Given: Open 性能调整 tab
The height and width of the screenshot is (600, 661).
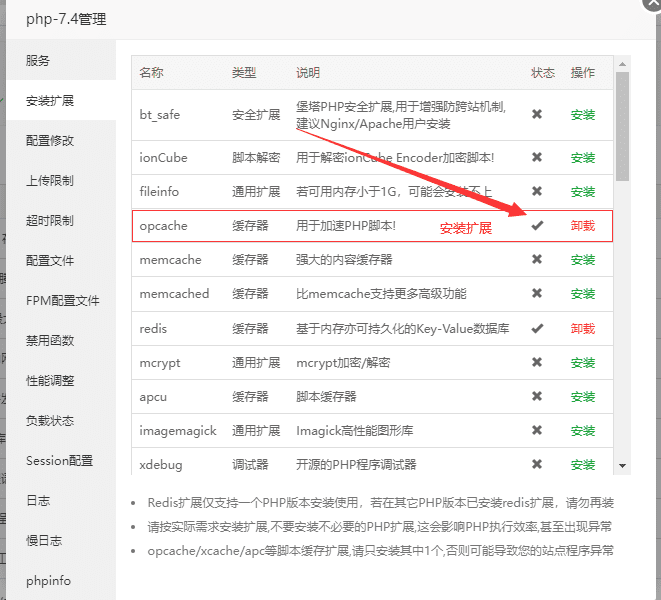Looking at the screenshot, I should [x=61, y=380].
